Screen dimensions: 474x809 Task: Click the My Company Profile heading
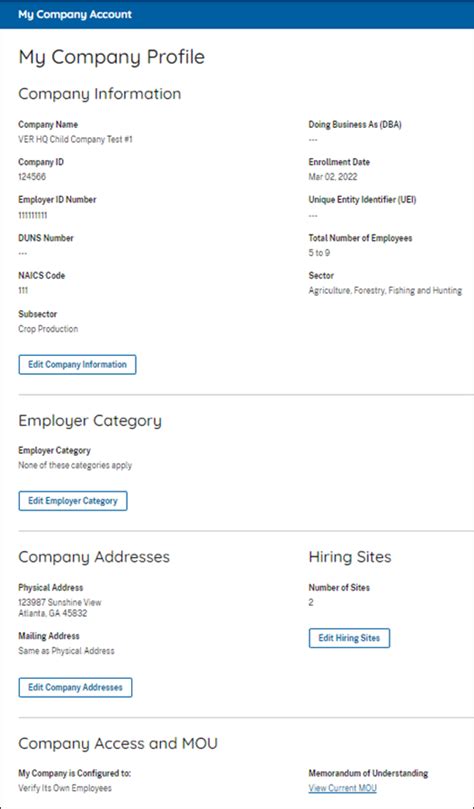click(x=111, y=57)
